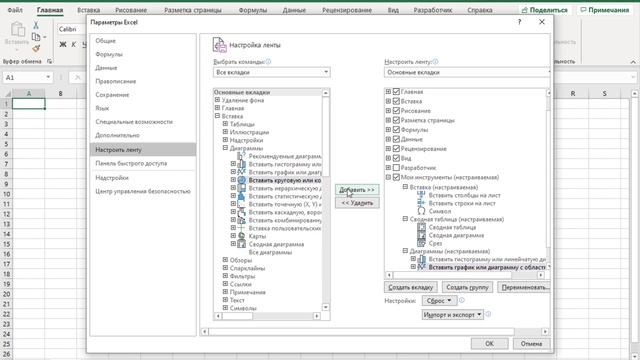Expand 'Удаление фона' in left tree
The width and height of the screenshot is (640, 360).
click(x=217, y=100)
